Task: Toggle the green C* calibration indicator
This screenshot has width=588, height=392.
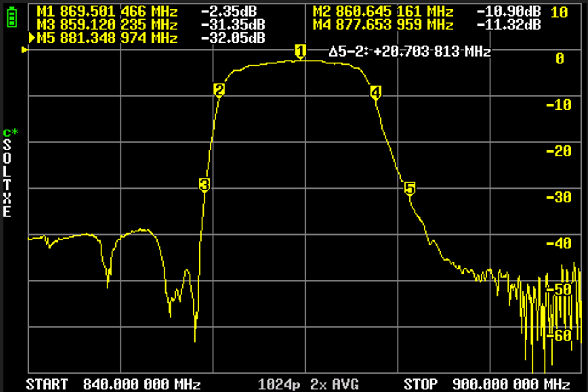Action: (x=11, y=133)
